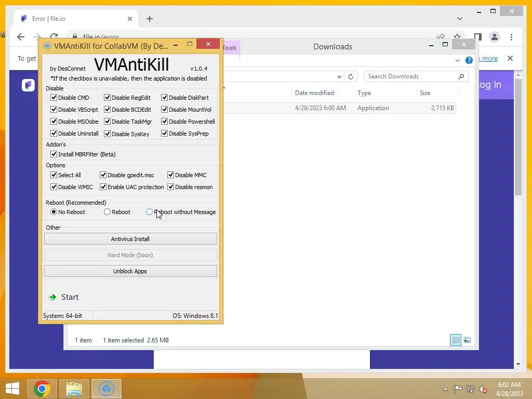The image size is (532, 399).
Task: Uncheck Disable DiskPart
Action: tap(164, 97)
